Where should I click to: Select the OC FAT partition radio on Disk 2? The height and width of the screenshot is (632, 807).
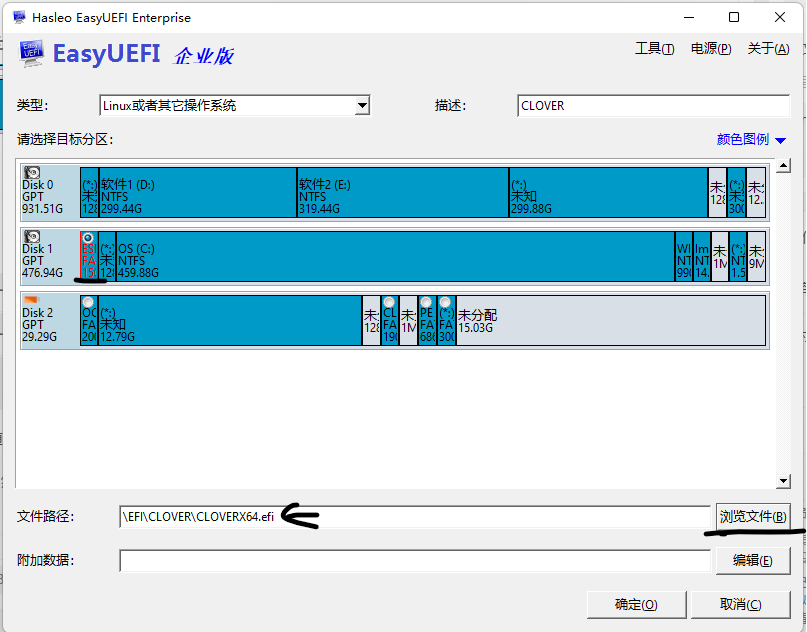pyautogui.click(x=88, y=302)
